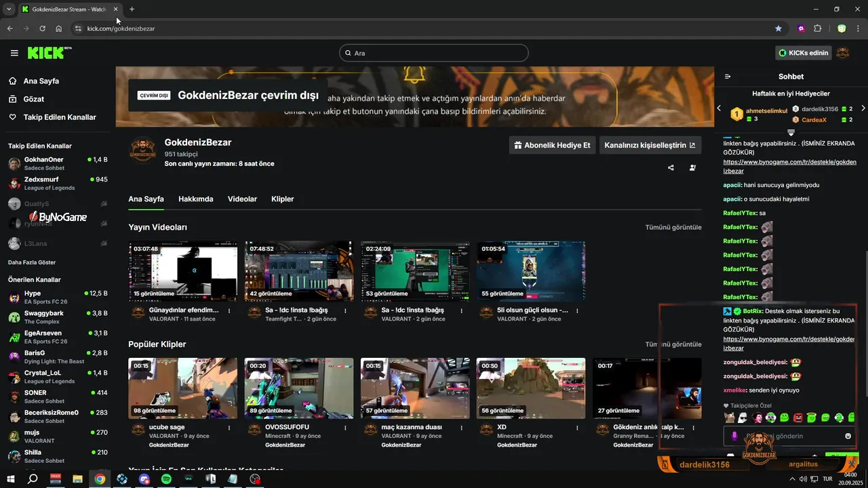This screenshot has height=488, width=868.
Task: Open BarisG recommended channel
Action: coord(58,357)
